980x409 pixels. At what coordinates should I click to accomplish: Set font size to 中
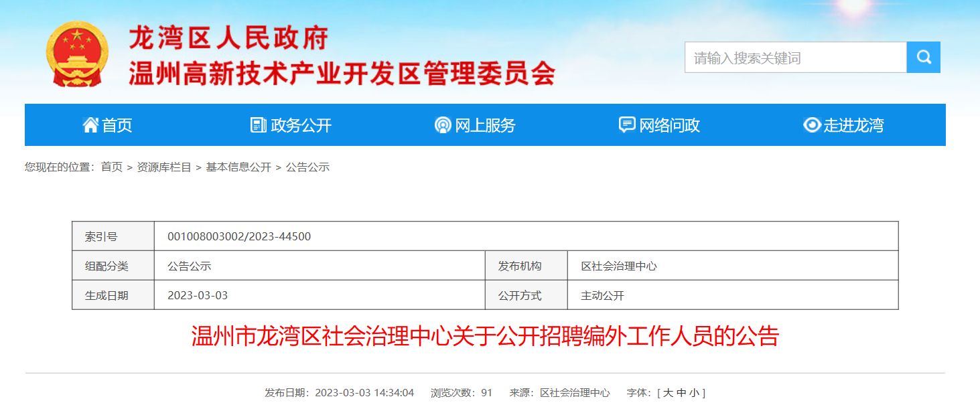click(681, 393)
